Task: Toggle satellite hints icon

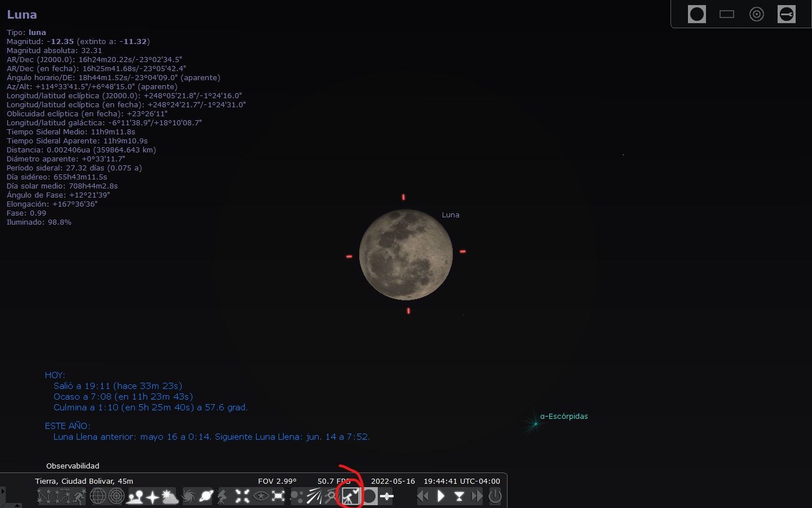Action: coord(387,496)
